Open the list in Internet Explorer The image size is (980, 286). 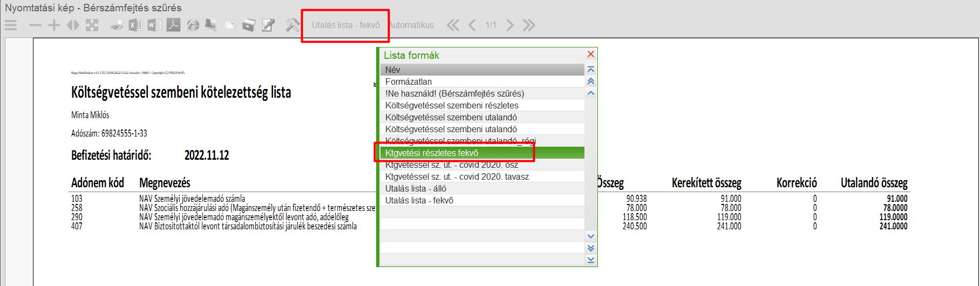193,25
